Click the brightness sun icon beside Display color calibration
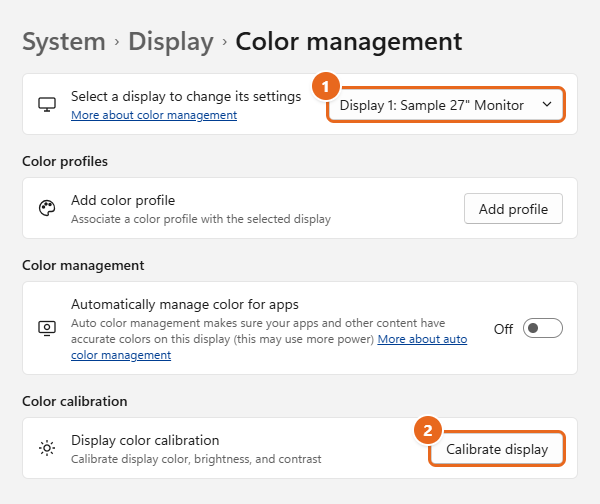The width and height of the screenshot is (600, 504). point(47,448)
